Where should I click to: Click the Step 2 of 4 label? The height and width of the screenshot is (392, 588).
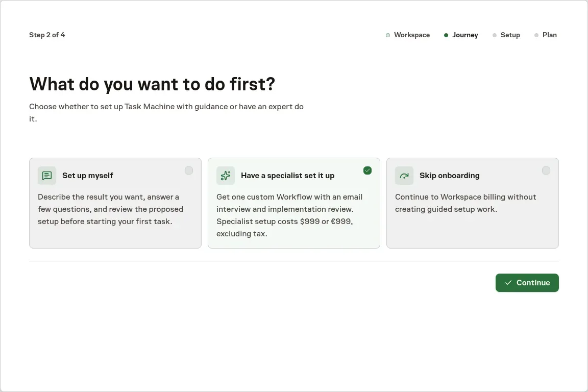[x=47, y=35]
